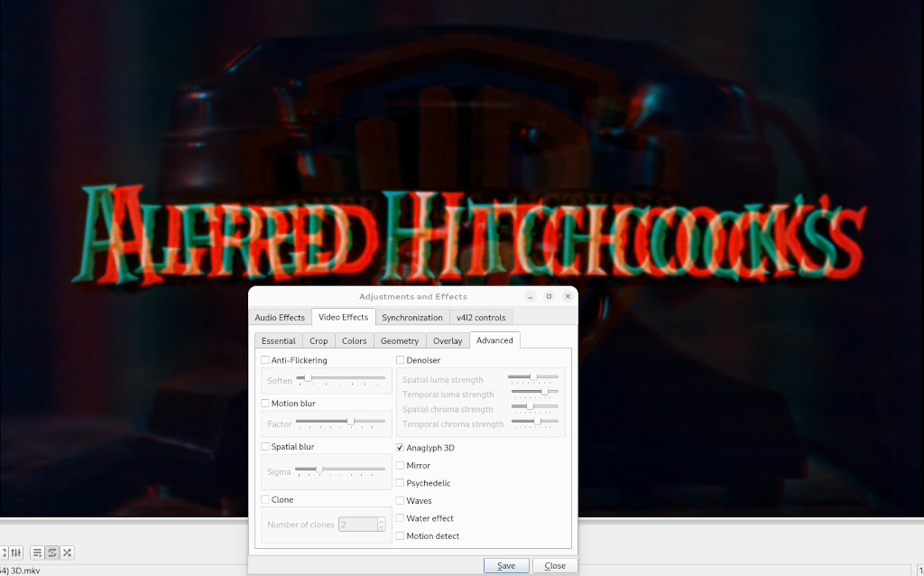
Task: Switch to the Audio Effects tab
Action: 280,317
